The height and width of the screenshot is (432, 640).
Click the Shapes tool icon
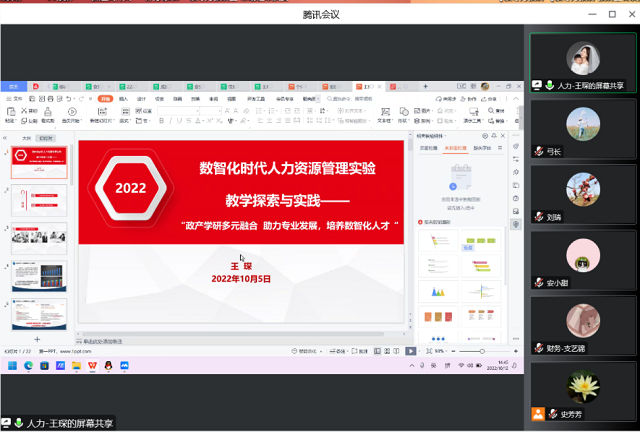tap(404, 111)
